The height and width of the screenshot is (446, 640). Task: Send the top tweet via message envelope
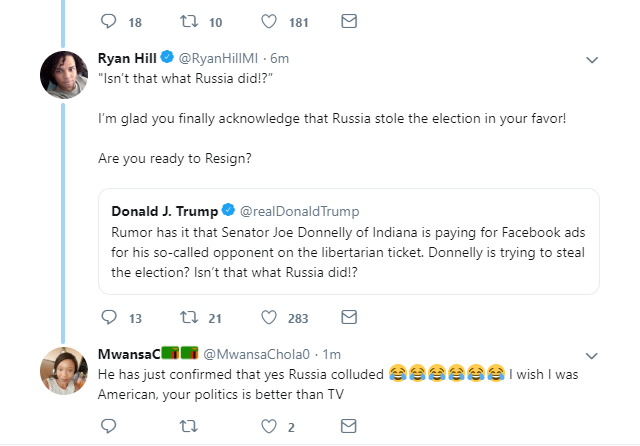click(x=349, y=21)
